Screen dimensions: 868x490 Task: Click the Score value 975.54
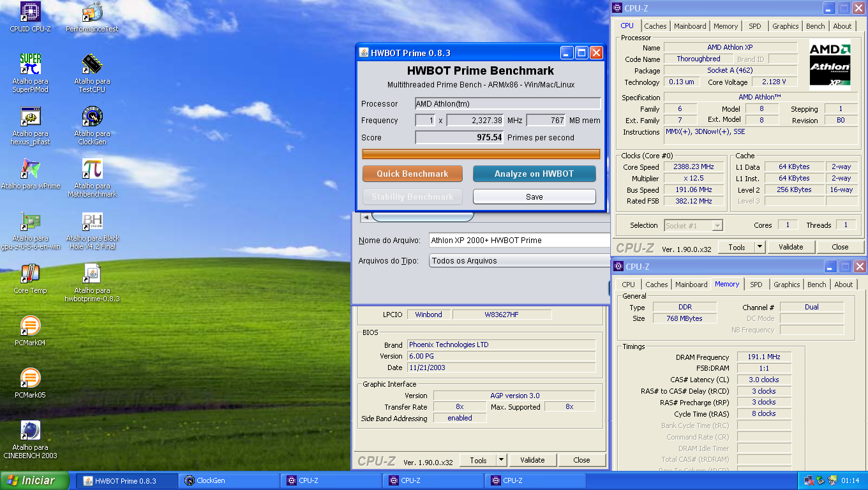[x=459, y=137]
